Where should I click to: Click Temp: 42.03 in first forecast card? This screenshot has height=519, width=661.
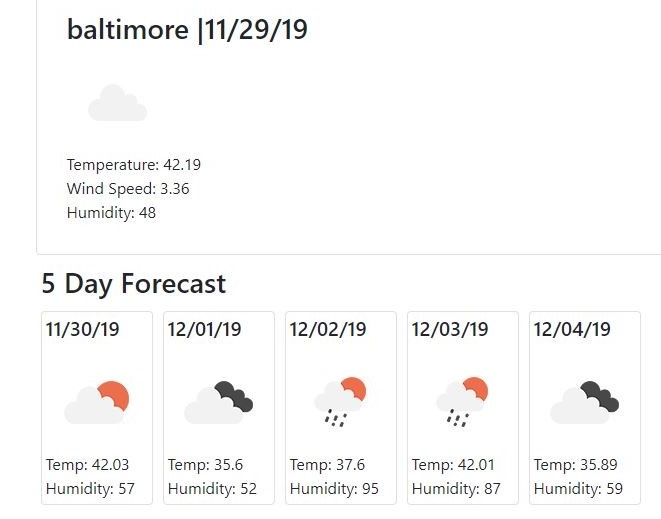pos(87,465)
